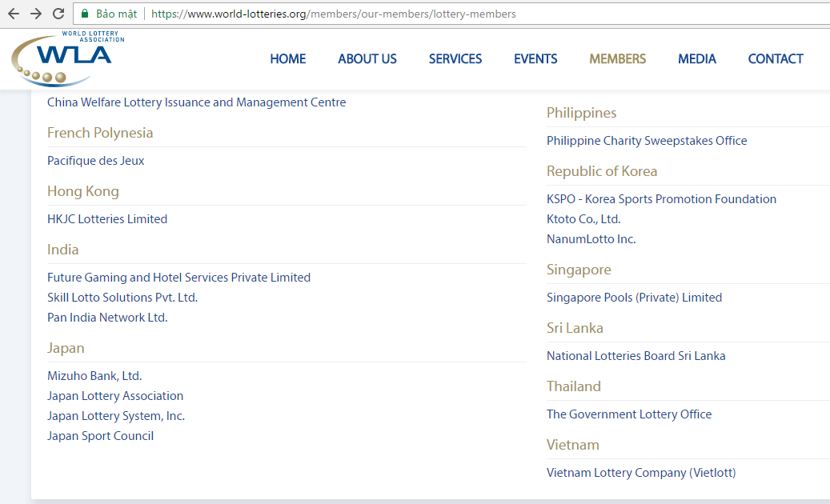Viewport: 830px width, 504px height.
Task: Open the Mizuho Bank, Ltd. link
Action: point(94,376)
